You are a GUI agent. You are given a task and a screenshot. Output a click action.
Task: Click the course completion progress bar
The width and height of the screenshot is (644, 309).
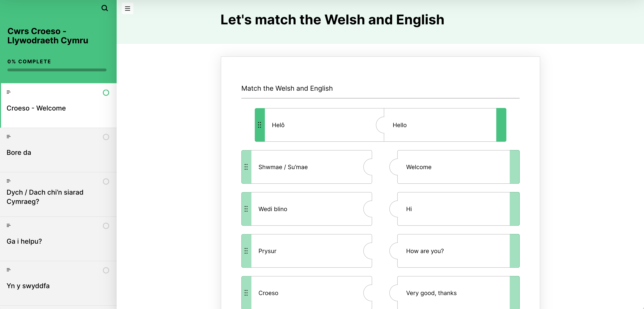[57, 70]
